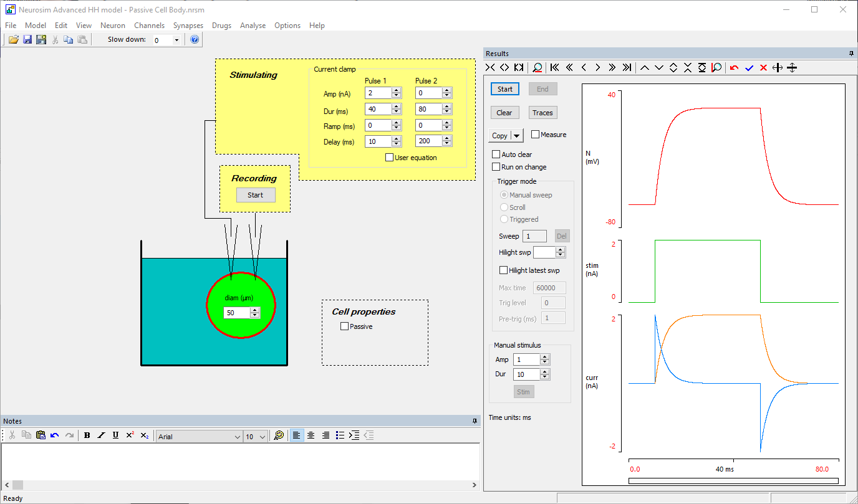Center-align text in the Notes toolbar
The image size is (858, 504).
click(311, 435)
